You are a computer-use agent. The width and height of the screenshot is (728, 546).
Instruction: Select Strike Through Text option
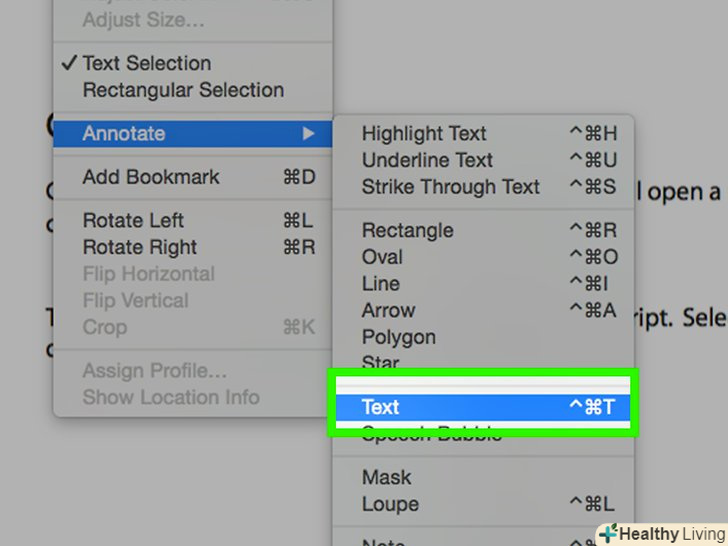click(450, 187)
